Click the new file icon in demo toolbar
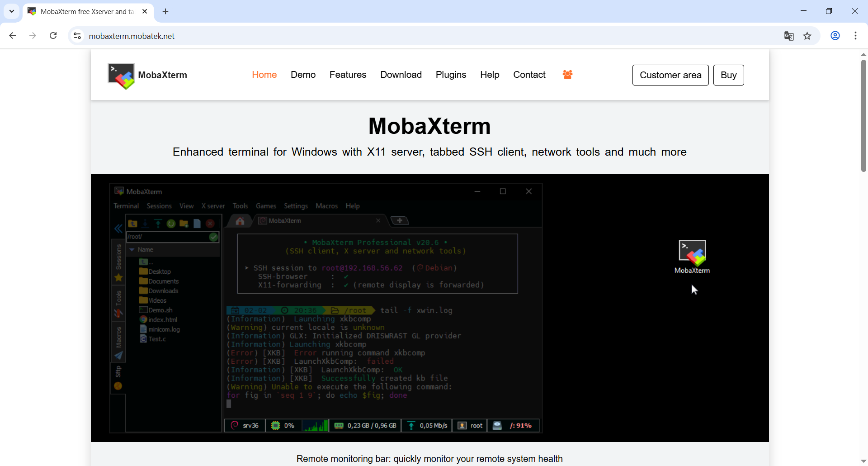The width and height of the screenshot is (868, 466). click(197, 223)
